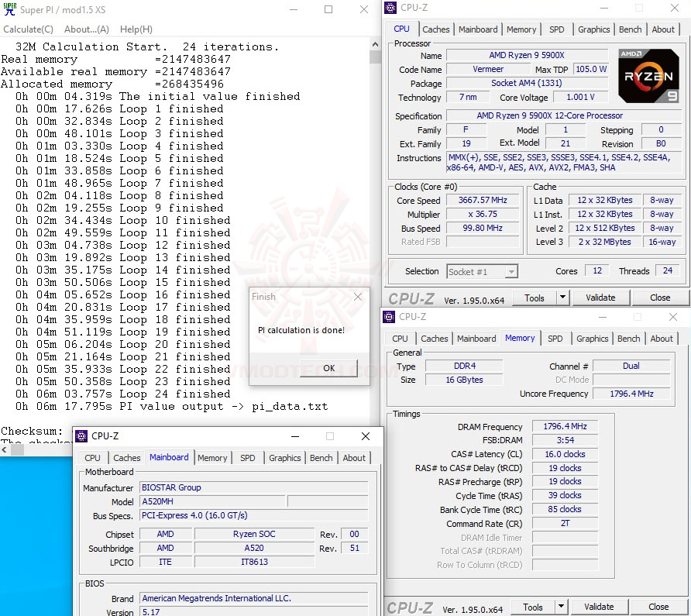Switch to Memory tab in top CPU-Z window
The height and width of the screenshot is (616, 691).
tap(521, 29)
